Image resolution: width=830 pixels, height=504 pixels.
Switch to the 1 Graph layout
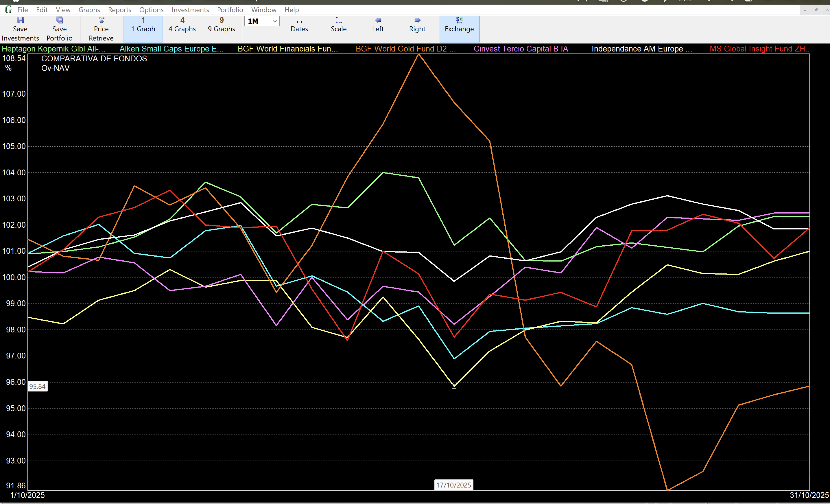coord(143,25)
